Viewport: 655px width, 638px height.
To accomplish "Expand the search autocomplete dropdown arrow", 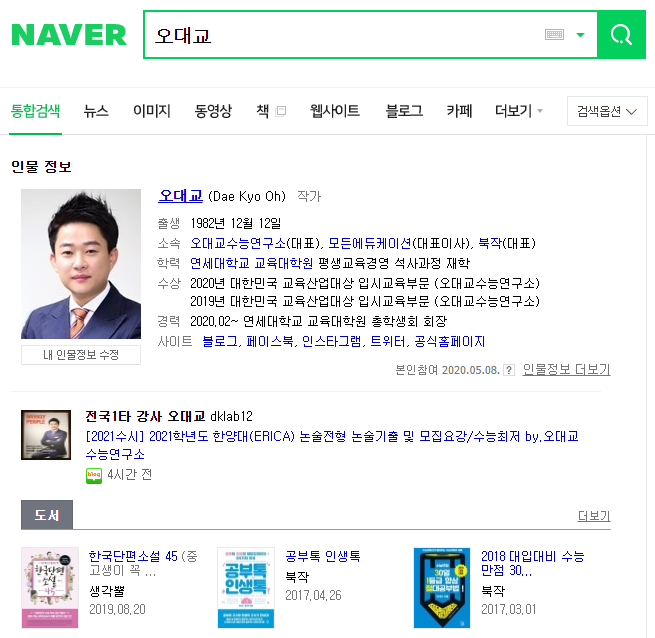I will [x=580, y=35].
